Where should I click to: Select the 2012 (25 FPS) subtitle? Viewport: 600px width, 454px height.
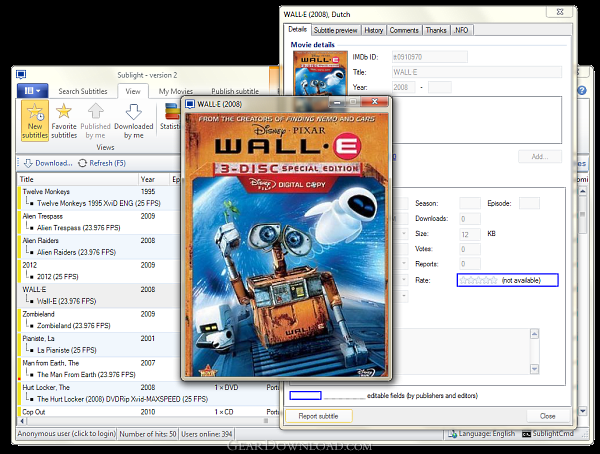[57, 277]
